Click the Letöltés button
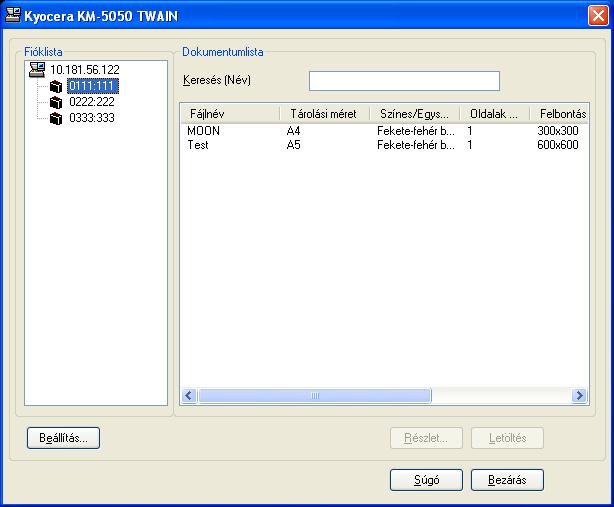This screenshot has height=507, width=614. tap(507, 438)
